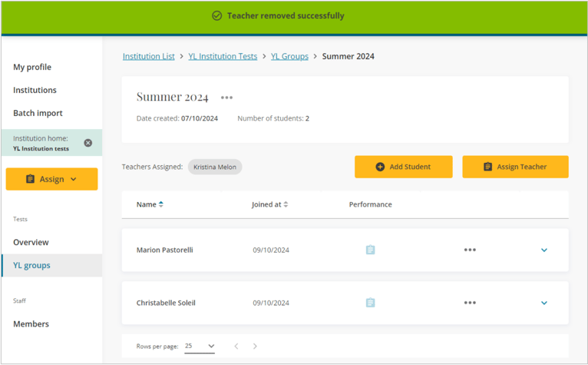
Task: Click the Add Student button
Action: [x=403, y=167]
